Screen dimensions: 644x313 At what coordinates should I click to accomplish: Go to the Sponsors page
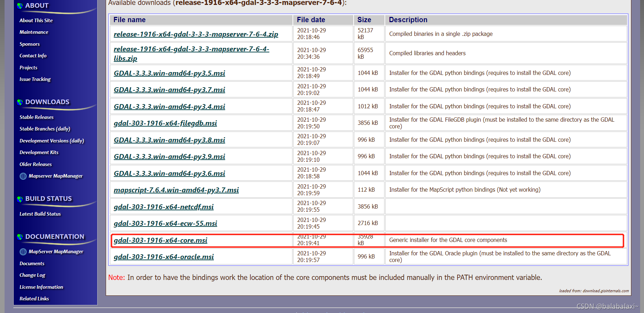[29, 44]
